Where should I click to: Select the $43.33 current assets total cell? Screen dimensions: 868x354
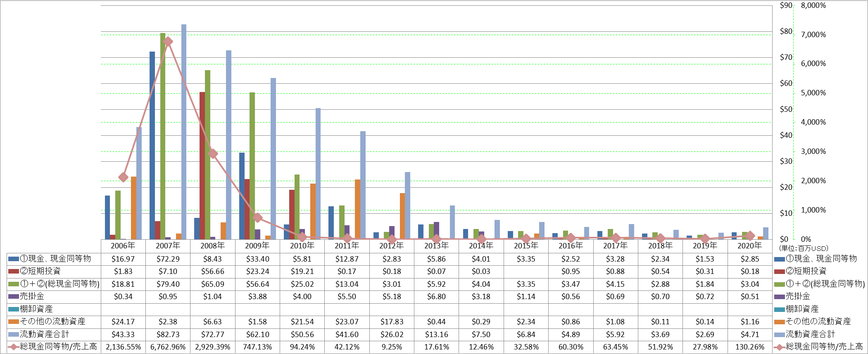[123, 335]
